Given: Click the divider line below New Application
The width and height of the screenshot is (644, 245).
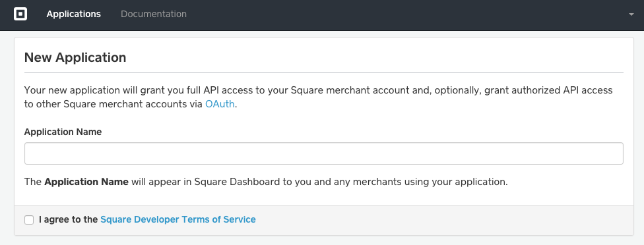Looking at the screenshot, I should click(323, 73).
